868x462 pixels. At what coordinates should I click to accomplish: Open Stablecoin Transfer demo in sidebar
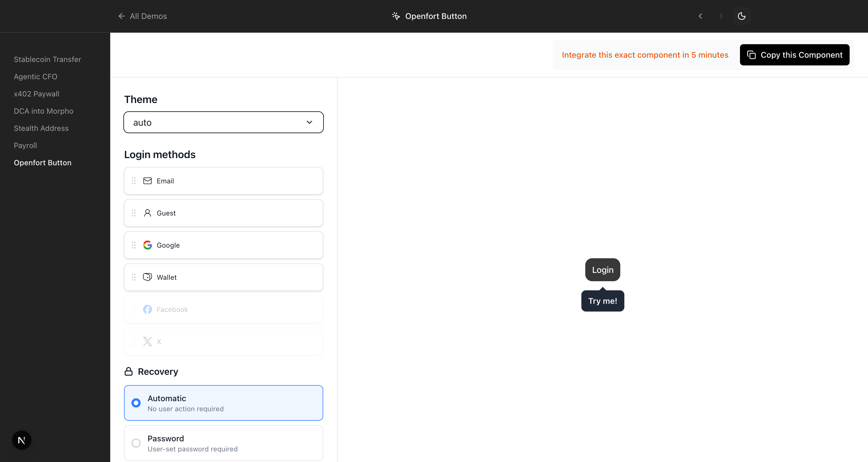(48, 59)
